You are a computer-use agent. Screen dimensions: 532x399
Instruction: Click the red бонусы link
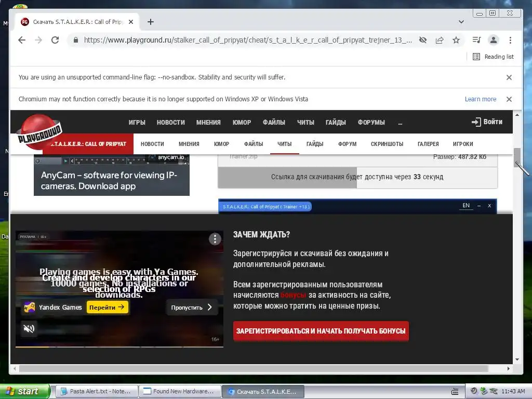[x=294, y=295]
